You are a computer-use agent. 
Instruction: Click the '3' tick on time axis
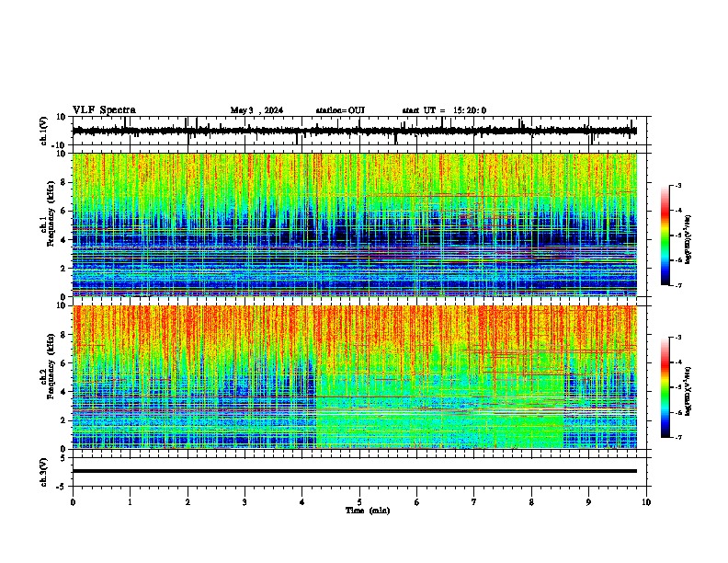(x=245, y=502)
